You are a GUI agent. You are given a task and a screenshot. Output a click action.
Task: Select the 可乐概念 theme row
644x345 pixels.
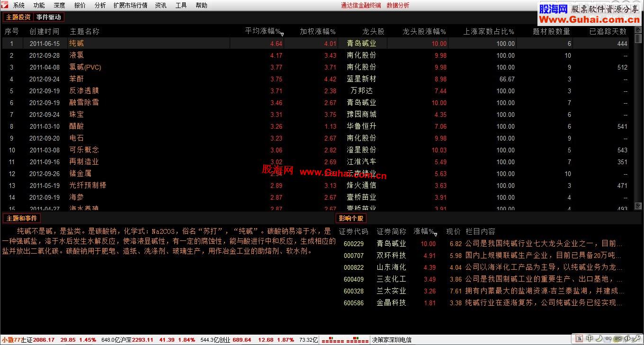tap(315, 150)
